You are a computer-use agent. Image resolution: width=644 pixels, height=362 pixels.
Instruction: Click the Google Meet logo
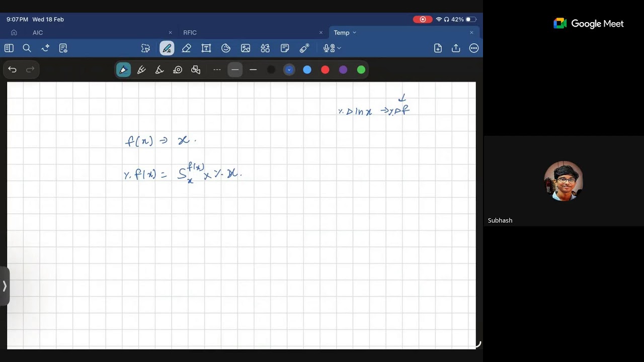(589, 24)
